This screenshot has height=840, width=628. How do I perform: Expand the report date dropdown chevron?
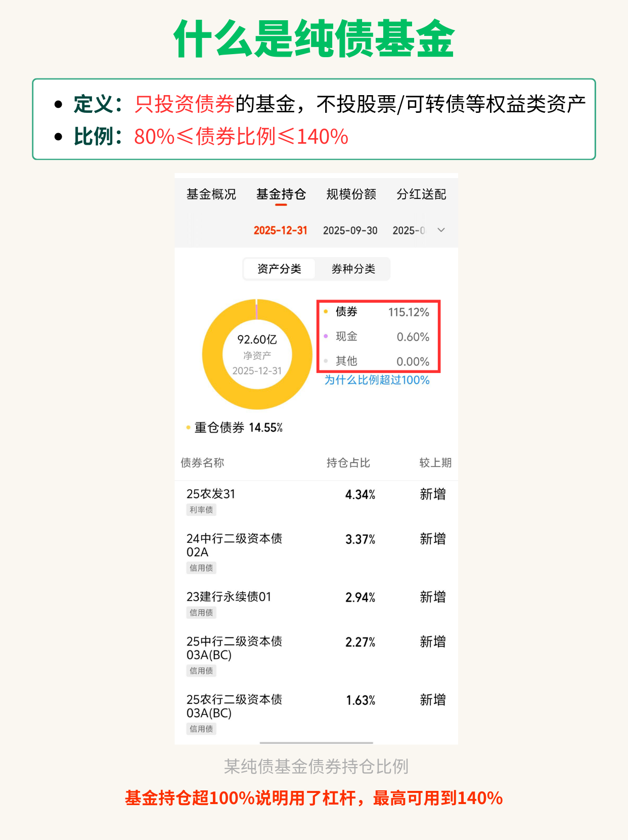click(441, 230)
